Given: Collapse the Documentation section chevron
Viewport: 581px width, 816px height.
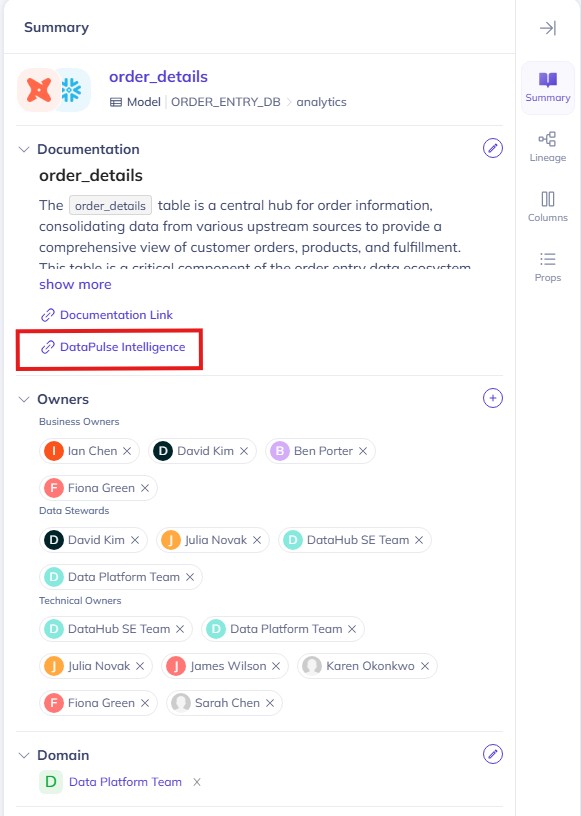Looking at the screenshot, I should point(24,149).
